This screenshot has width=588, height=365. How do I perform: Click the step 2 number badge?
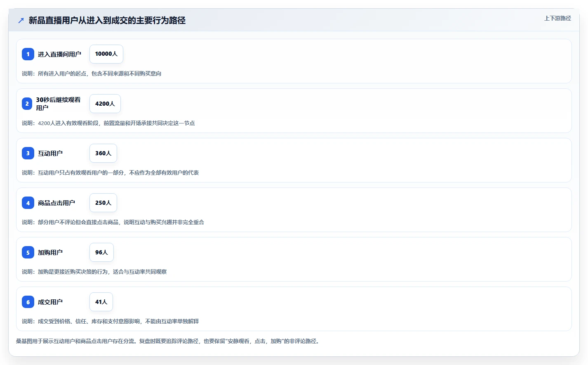tap(27, 104)
